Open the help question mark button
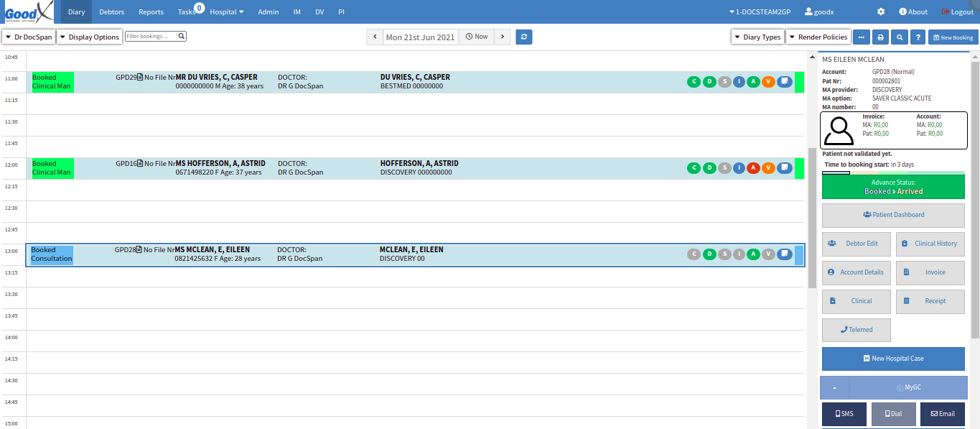This screenshot has width=980, height=429. coord(918,37)
